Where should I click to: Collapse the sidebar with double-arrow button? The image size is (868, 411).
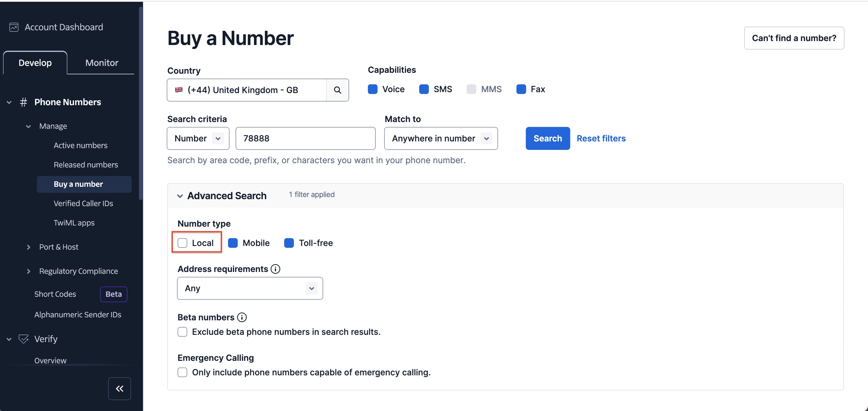119,388
